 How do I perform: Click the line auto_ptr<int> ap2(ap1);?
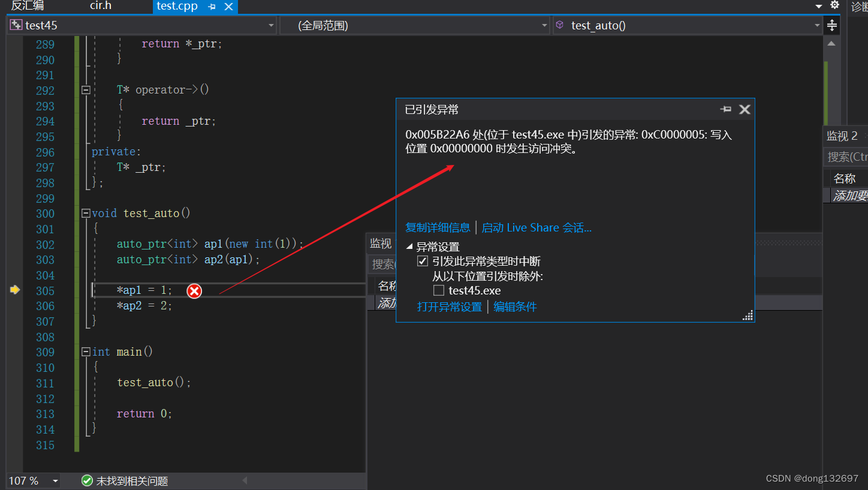click(x=188, y=260)
